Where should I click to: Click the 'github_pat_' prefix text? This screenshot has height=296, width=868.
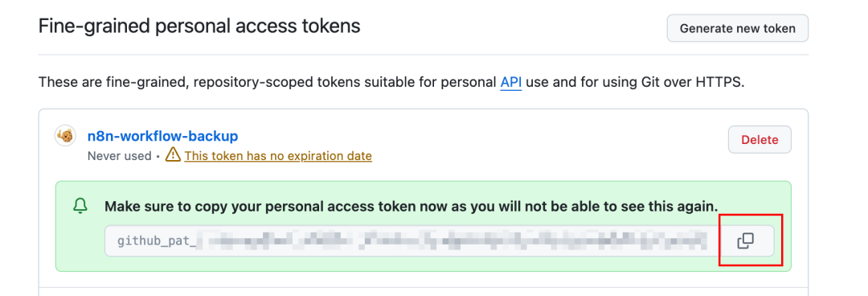pos(157,241)
